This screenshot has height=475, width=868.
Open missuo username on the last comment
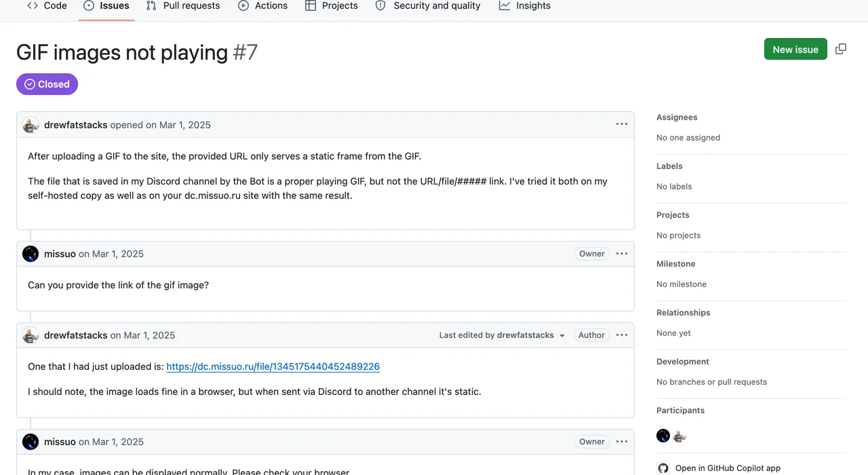(60, 442)
